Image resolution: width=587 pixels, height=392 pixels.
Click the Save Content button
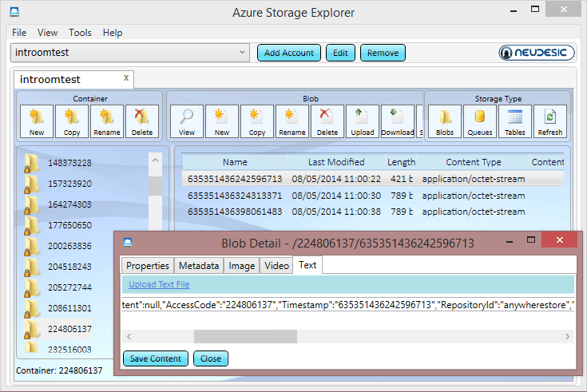pyautogui.click(x=157, y=358)
